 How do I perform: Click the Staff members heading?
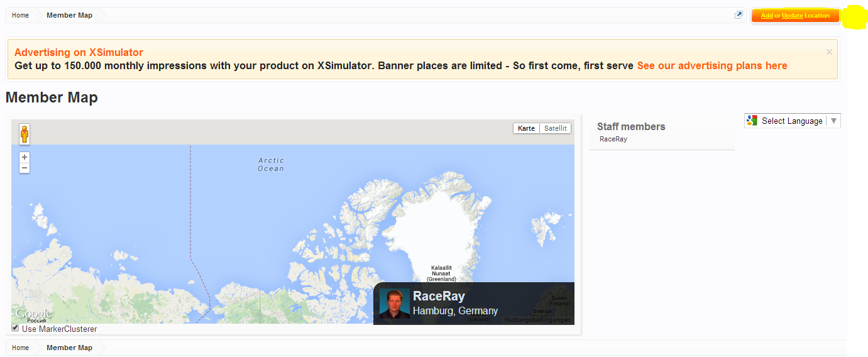click(x=631, y=127)
